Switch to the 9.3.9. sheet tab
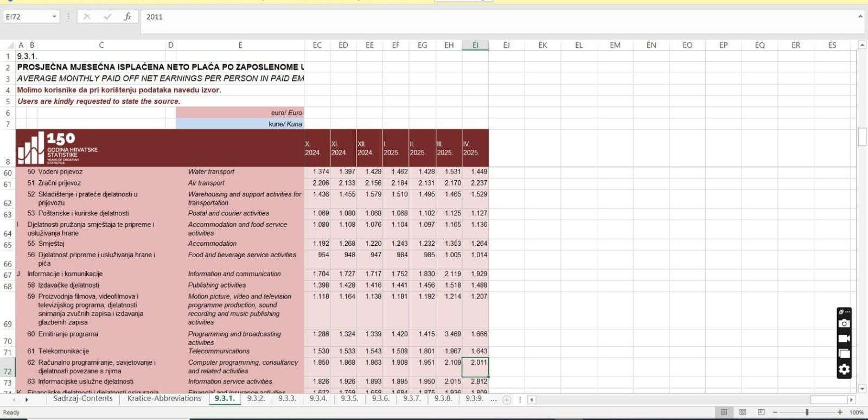The width and height of the screenshot is (868, 420). click(x=474, y=399)
